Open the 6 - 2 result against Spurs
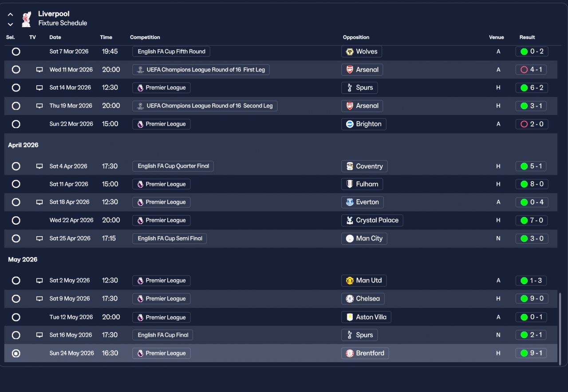568x392 pixels. tap(532, 88)
